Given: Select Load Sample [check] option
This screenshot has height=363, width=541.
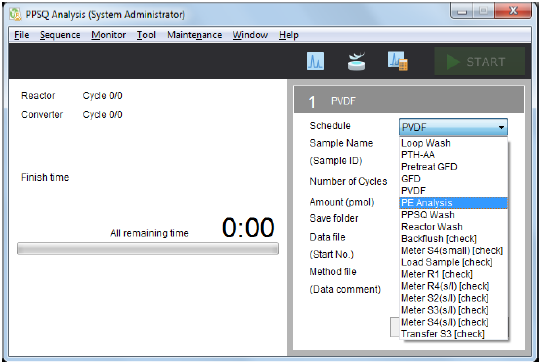Looking at the screenshot, I should [x=453, y=263].
